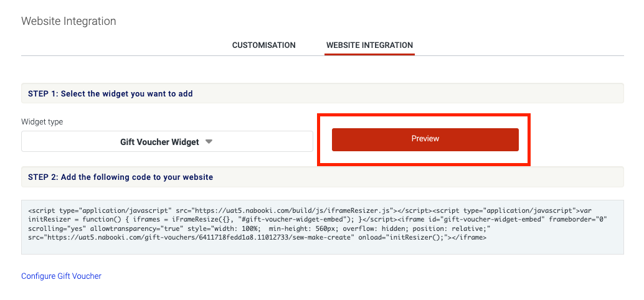Click the gray dropdown triangle arrow

point(209,141)
